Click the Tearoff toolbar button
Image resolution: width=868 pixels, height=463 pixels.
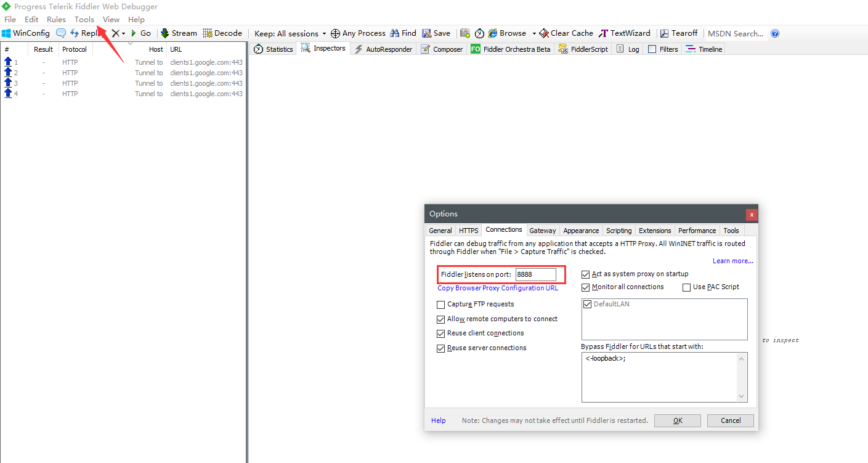679,33
